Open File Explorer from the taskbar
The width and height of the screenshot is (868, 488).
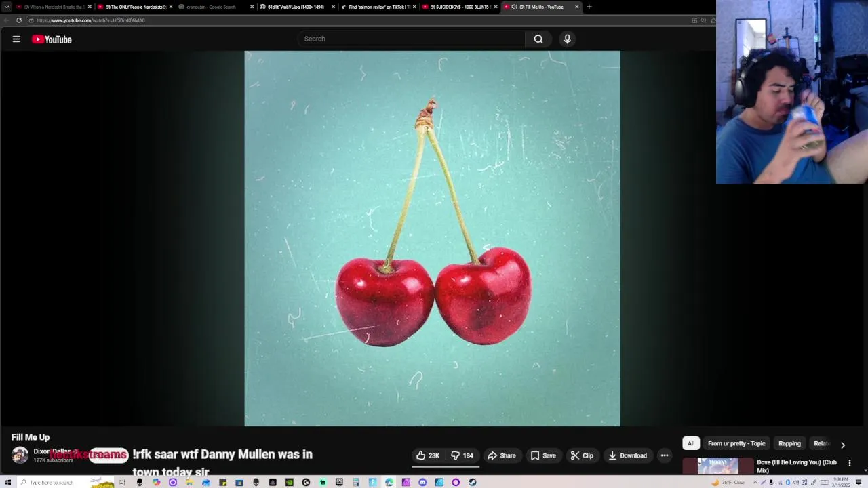pyautogui.click(x=189, y=482)
